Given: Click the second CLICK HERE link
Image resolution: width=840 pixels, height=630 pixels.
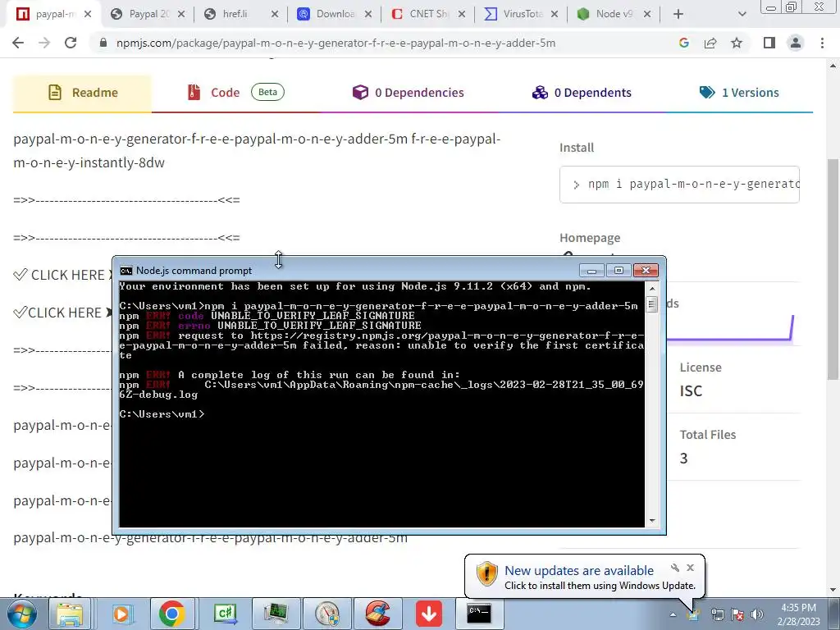Looking at the screenshot, I should [62, 313].
